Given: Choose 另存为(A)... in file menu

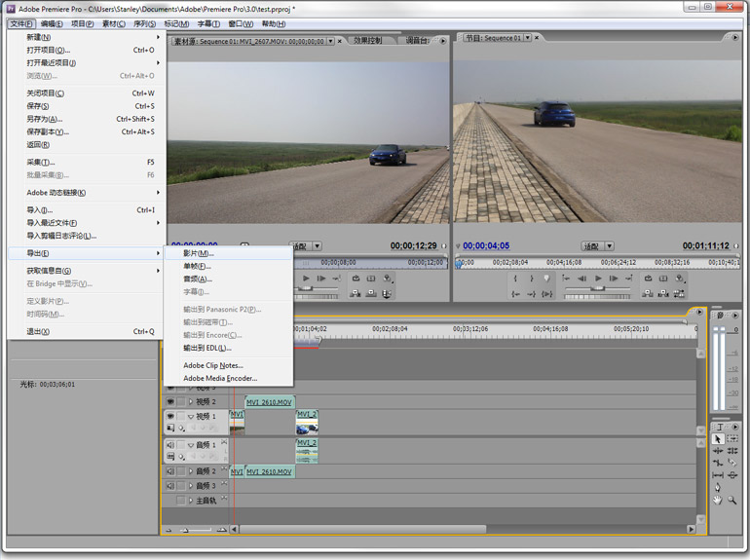Looking at the screenshot, I should (87, 119).
